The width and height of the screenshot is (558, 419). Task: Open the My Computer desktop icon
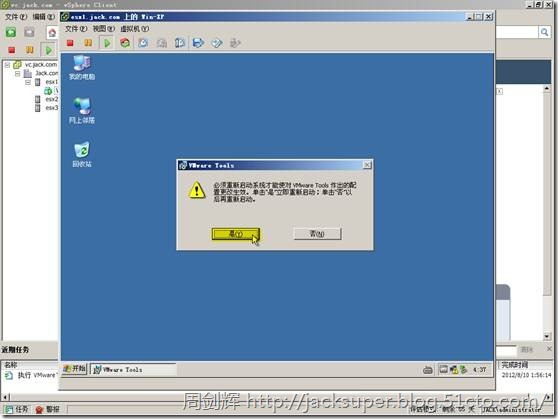click(82, 68)
